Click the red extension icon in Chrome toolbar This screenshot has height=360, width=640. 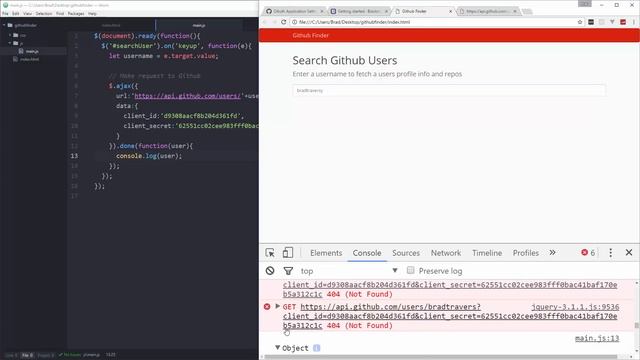623,22
